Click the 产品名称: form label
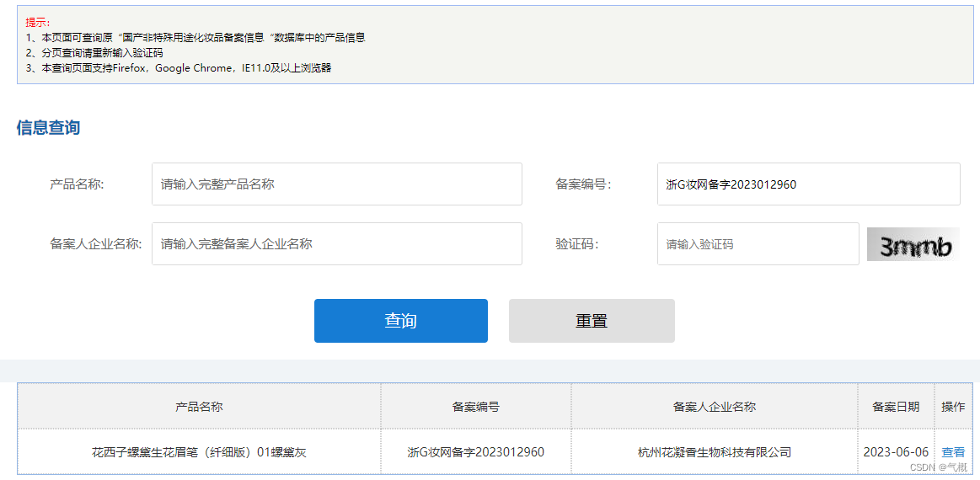 (77, 184)
